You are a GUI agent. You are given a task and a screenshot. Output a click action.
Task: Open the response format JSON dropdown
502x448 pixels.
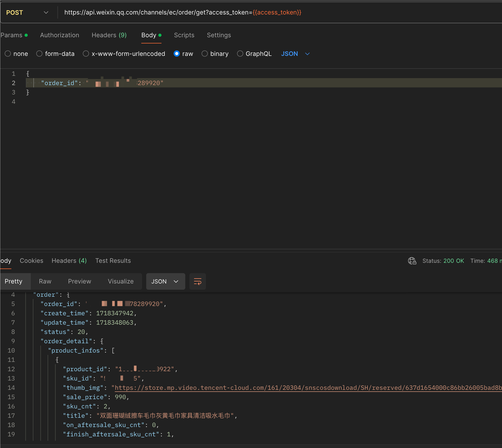[165, 281]
